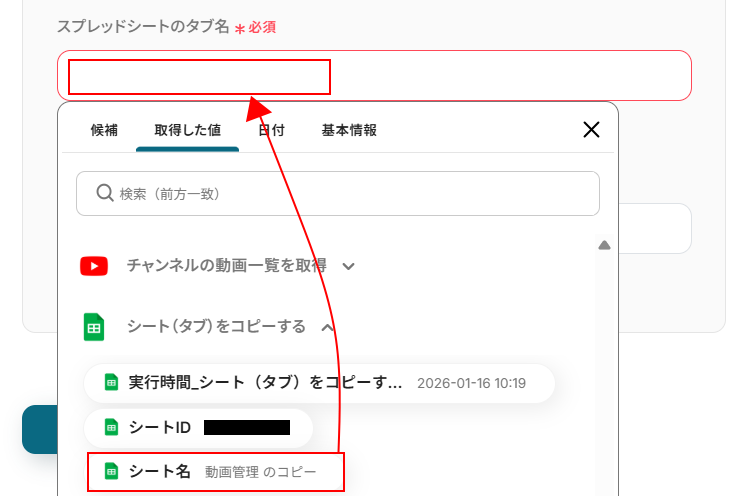Click the YouTube icon
Screen dimensions: 752x496
point(94,266)
